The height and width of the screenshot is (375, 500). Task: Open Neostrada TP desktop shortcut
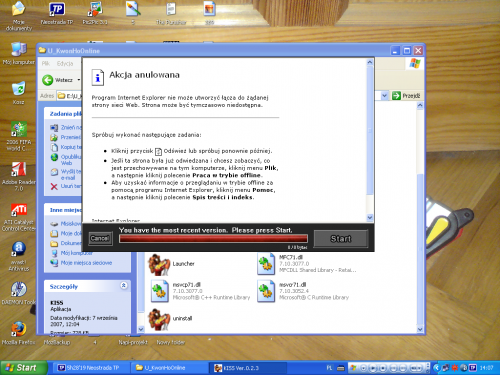pos(57,13)
